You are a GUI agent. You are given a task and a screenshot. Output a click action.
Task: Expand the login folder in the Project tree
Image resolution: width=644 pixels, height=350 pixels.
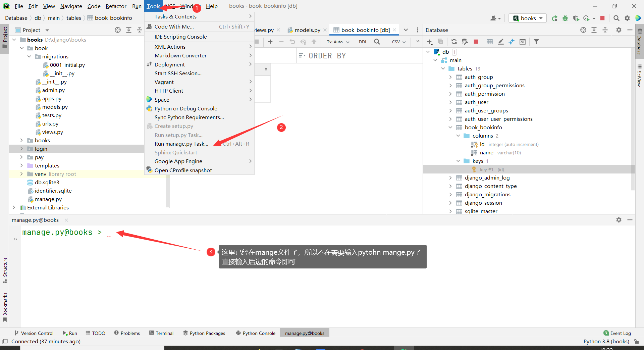click(21, 149)
